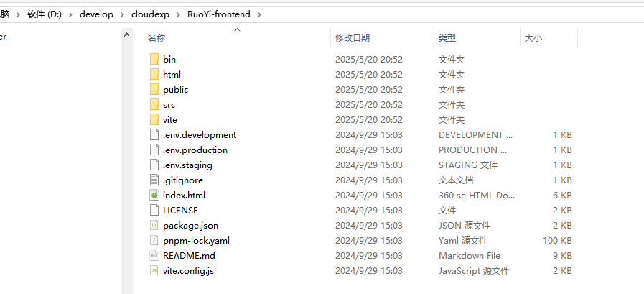Screen dimensions: 644x294
Task: Click the pnpm-lock.yaml file icon
Action: click(154, 241)
